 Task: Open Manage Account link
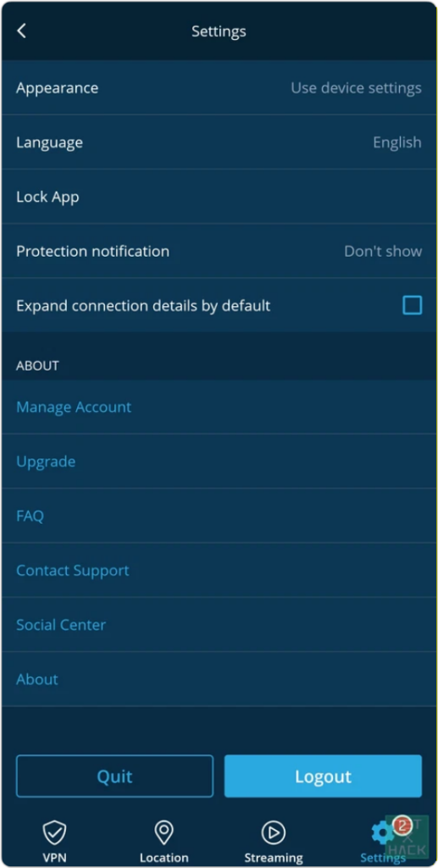pos(74,408)
